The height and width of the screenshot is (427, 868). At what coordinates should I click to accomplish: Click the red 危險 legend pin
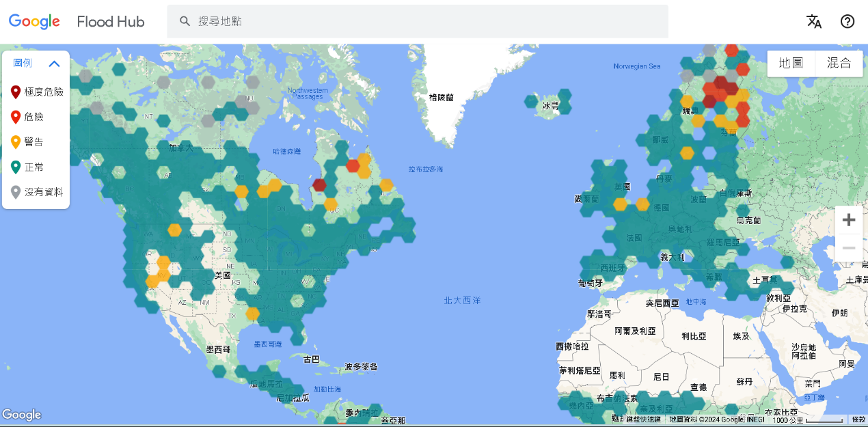coord(16,117)
